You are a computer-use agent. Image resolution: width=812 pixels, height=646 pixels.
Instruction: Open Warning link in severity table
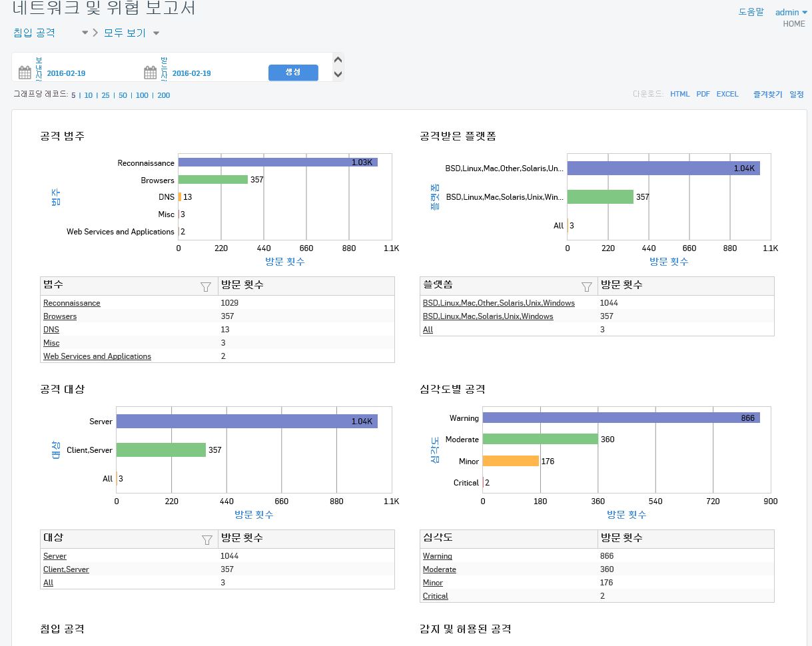(438, 556)
